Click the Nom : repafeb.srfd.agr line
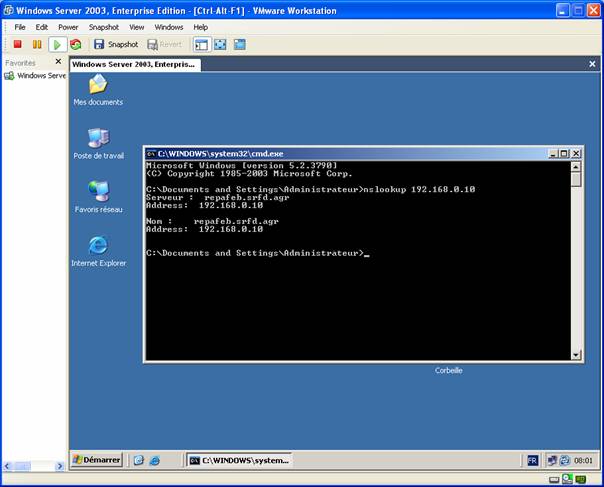 pos(212,221)
